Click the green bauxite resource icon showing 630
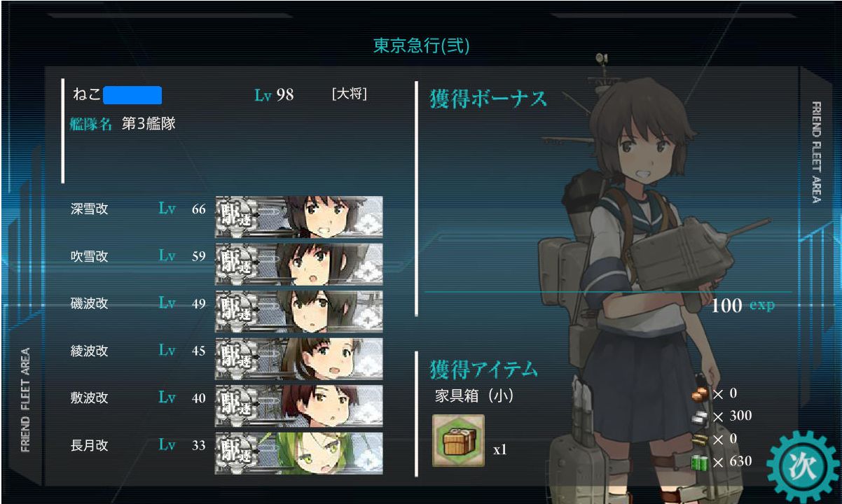The height and width of the screenshot is (504, 842). [x=700, y=462]
